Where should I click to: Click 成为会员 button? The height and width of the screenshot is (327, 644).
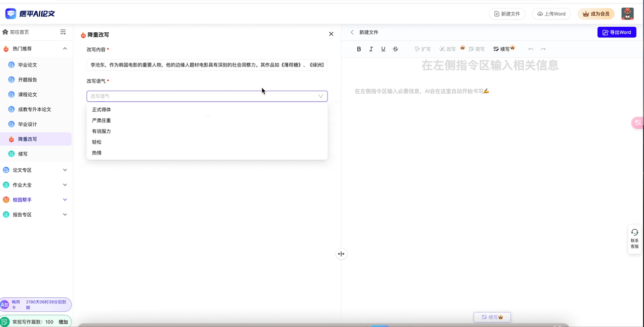click(596, 14)
